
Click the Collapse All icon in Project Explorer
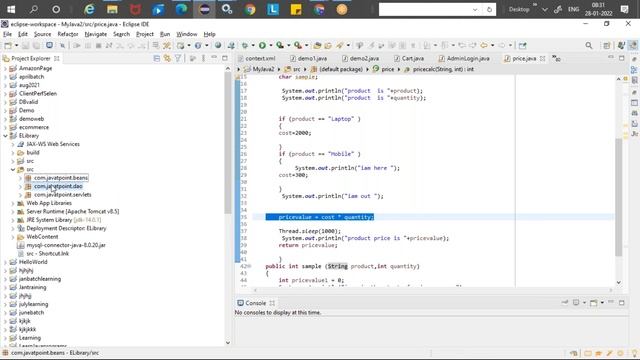157,58
